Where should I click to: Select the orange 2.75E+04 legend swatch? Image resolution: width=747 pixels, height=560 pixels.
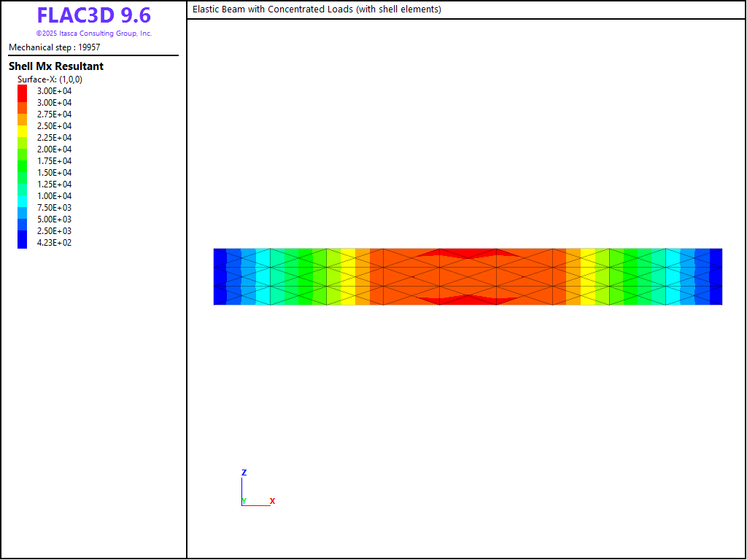[23, 114]
